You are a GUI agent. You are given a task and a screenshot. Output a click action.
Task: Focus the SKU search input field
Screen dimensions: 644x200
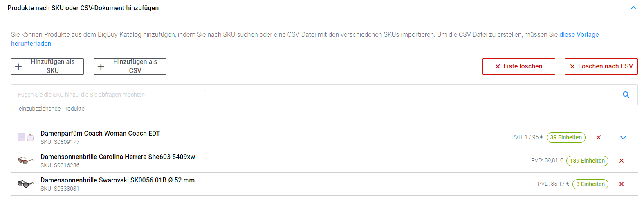click(x=311, y=95)
